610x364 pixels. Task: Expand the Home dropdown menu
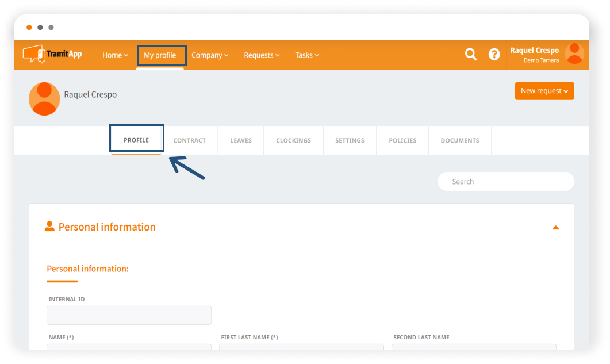coord(115,55)
